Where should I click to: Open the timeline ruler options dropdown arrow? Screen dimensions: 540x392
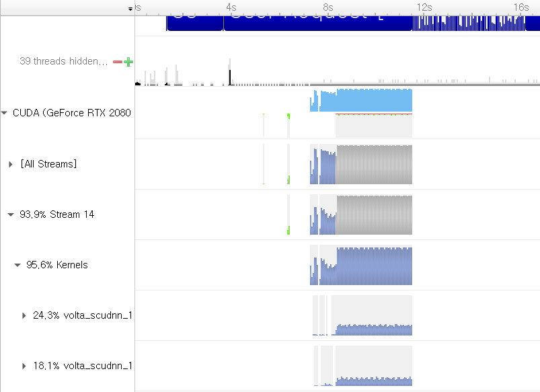(x=130, y=9)
